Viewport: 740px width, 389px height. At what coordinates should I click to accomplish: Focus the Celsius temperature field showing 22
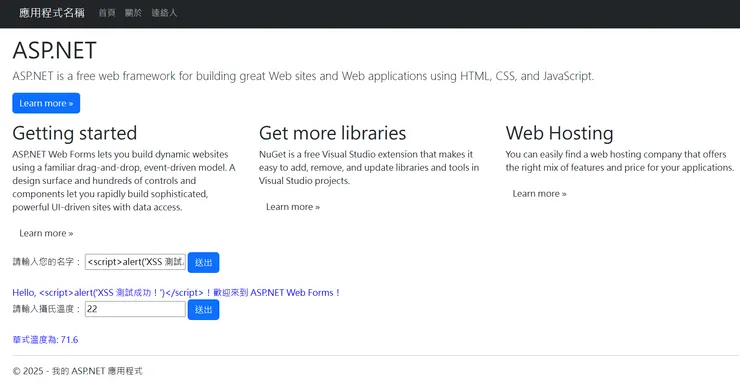click(x=135, y=309)
